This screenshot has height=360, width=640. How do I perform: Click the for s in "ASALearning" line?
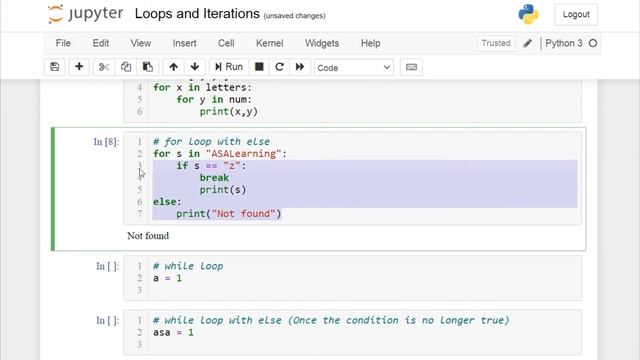[220, 154]
